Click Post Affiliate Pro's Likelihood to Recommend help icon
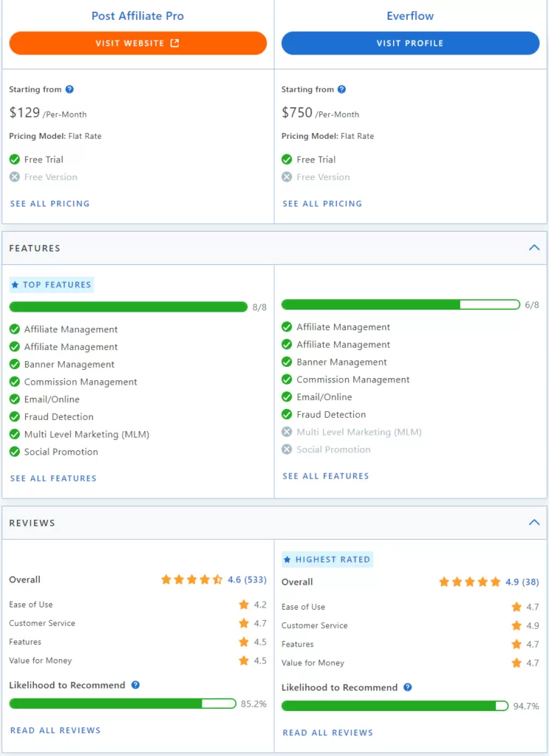Screen dimensions: 549x756 135,685
